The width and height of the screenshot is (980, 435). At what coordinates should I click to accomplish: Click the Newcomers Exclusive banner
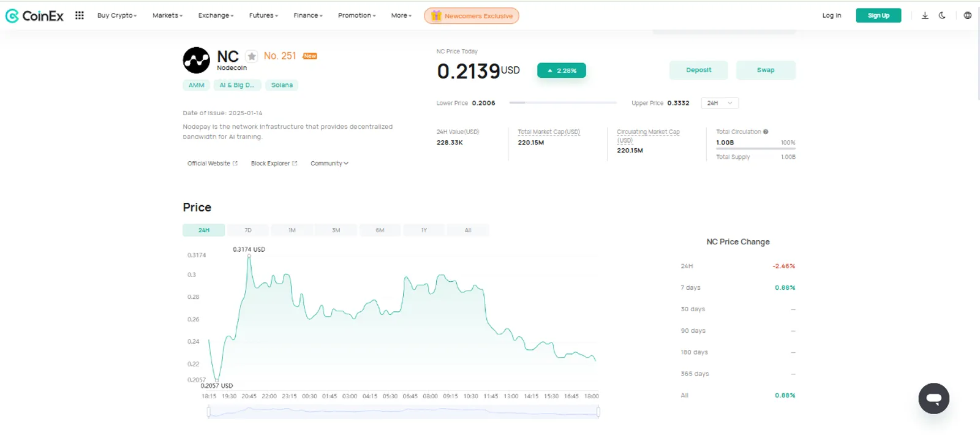(x=472, y=16)
